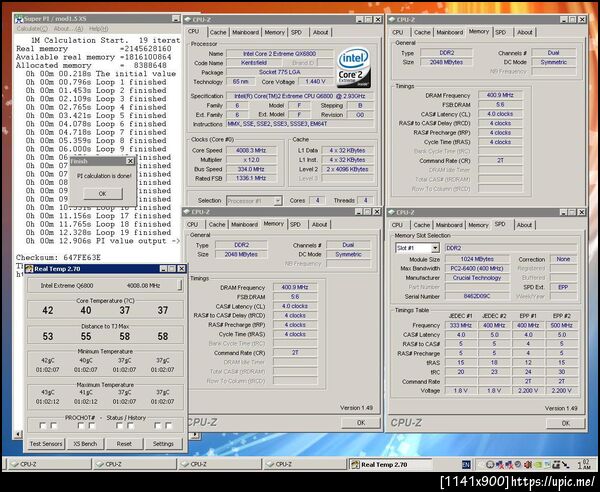Open Memory tab in CPU-Z SPD window
Viewport: 600px width, 492px height.
pos(478,225)
